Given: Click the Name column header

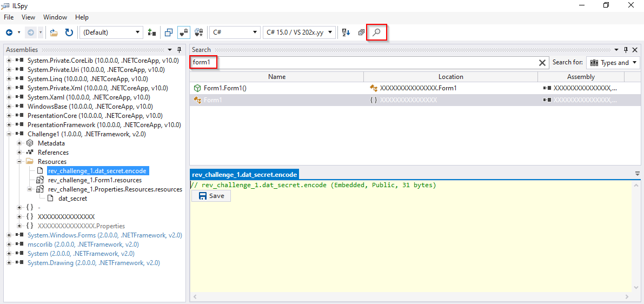Looking at the screenshot, I should 276,77.
